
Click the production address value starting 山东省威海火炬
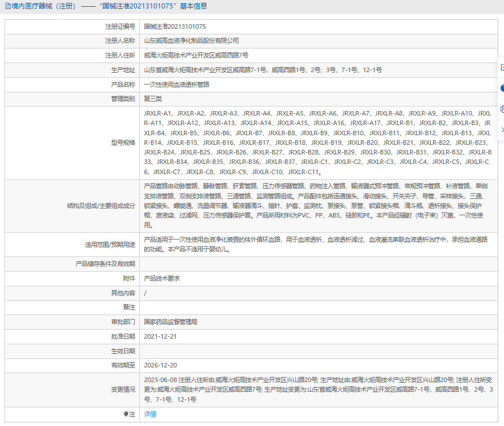[x=263, y=70]
